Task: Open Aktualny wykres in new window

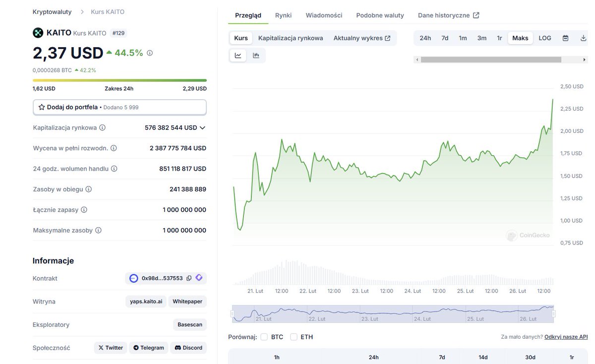Action: (362, 38)
